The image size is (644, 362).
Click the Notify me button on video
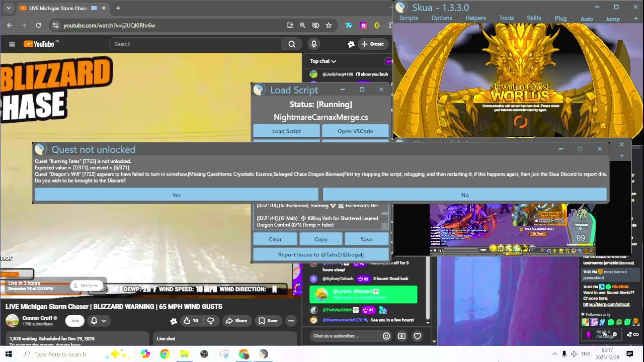point(86,286)
